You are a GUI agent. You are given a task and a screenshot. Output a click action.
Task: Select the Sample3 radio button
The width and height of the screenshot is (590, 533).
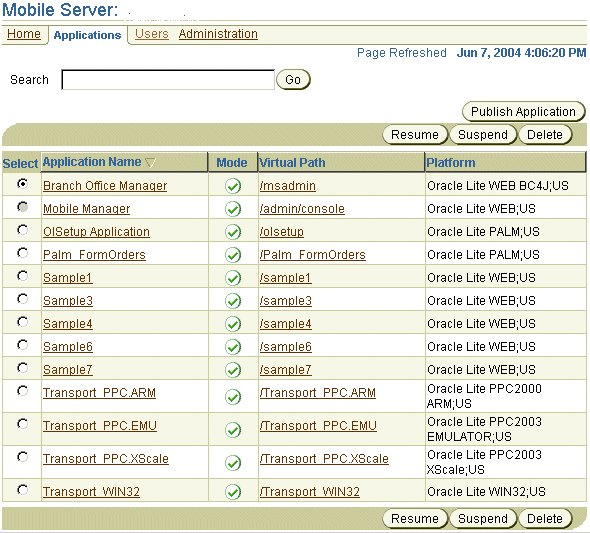click(x=23, y=299)
